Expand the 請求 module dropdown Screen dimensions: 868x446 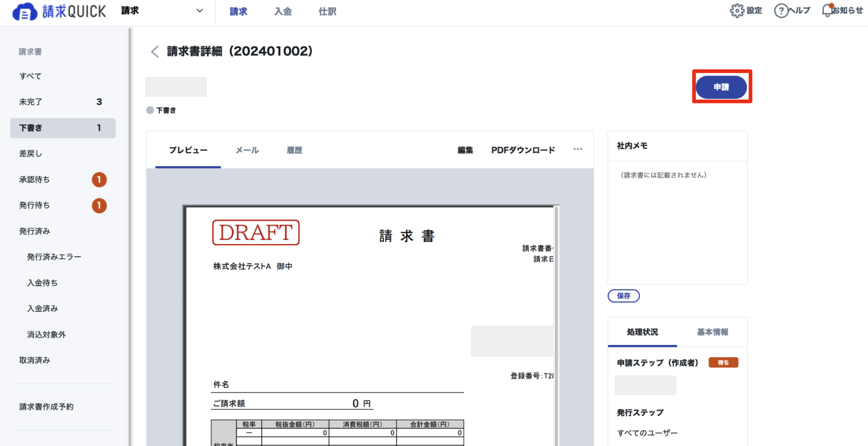coord(199,11)
